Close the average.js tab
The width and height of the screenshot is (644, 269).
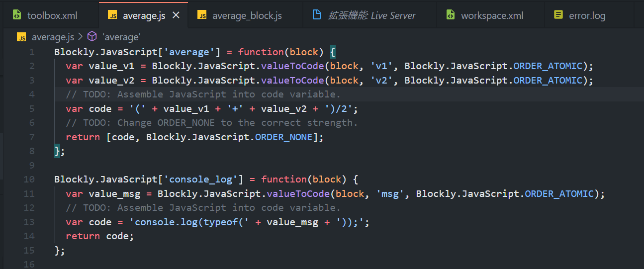click(176, 15)
